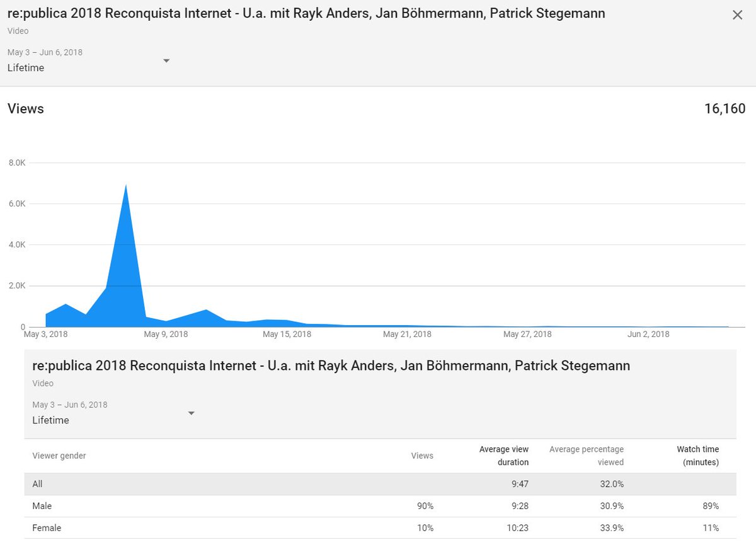Click the 6.0K y-axis label

17,203
